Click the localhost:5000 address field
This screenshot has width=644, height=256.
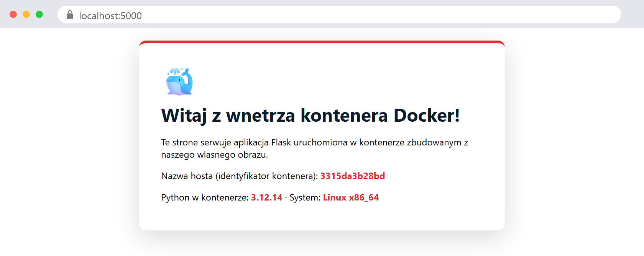click(x=339, y=15)
